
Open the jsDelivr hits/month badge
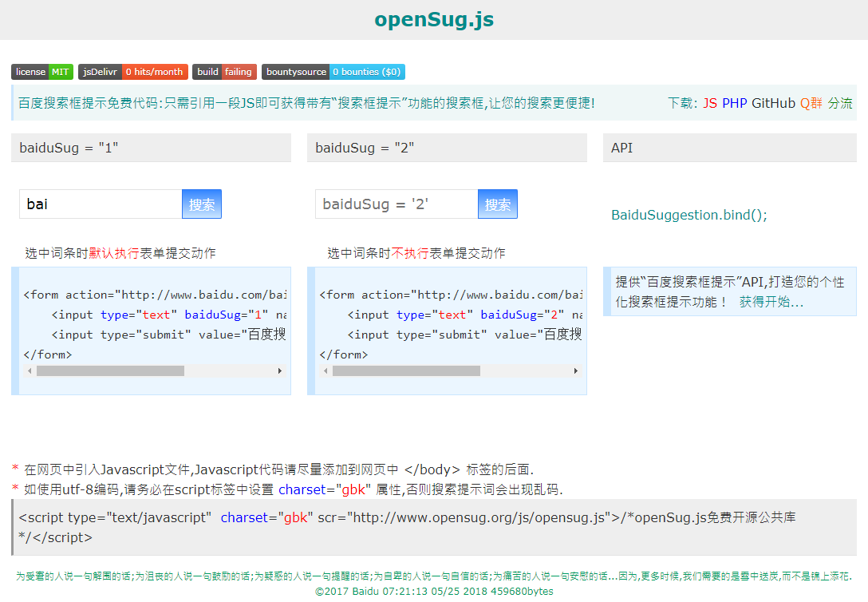(133, 72)
